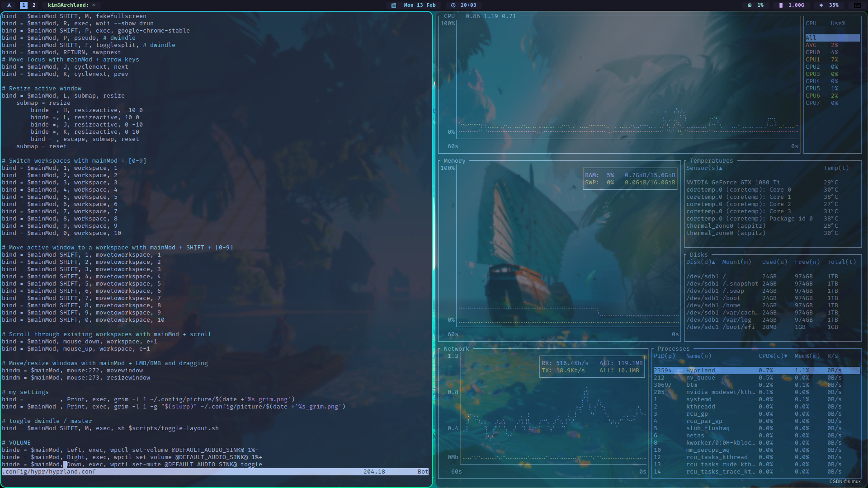Sort disks by the Disk(d) column header
868x488 pixels.
coord(701,262)
